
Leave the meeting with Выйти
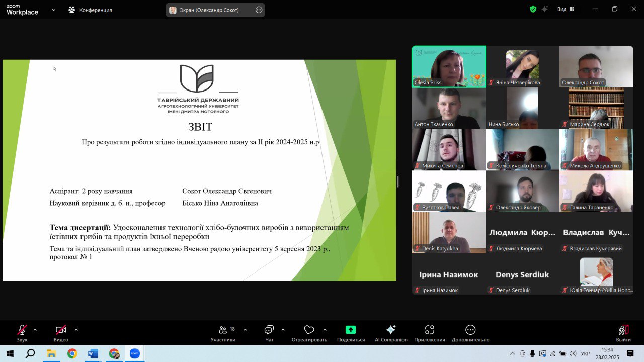point(623,333)
